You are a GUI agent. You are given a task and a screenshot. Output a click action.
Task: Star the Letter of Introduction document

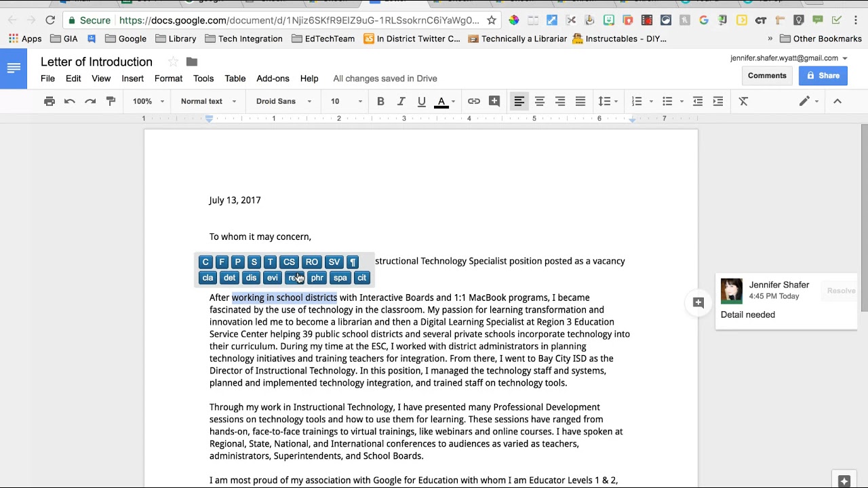coord(174,62)
